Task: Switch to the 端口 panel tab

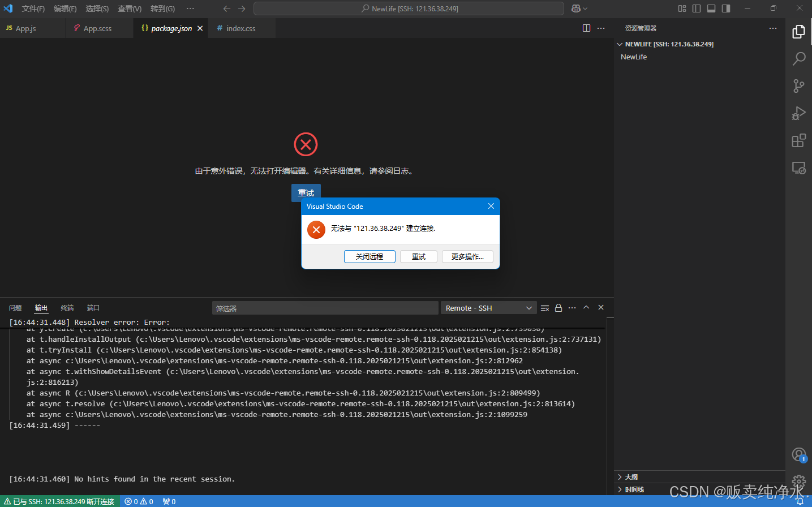Action: click(93, 308)
